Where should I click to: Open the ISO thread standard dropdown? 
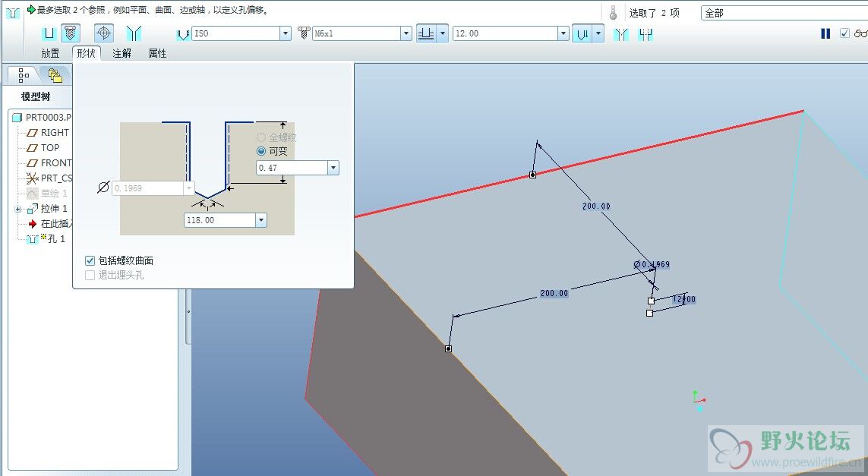285,33
